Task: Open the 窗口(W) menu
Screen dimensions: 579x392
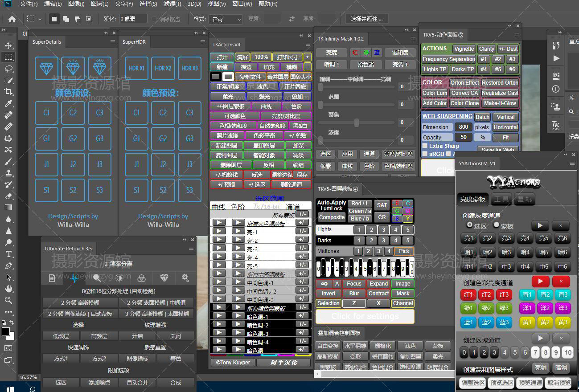Action: [x=243, y=4]
